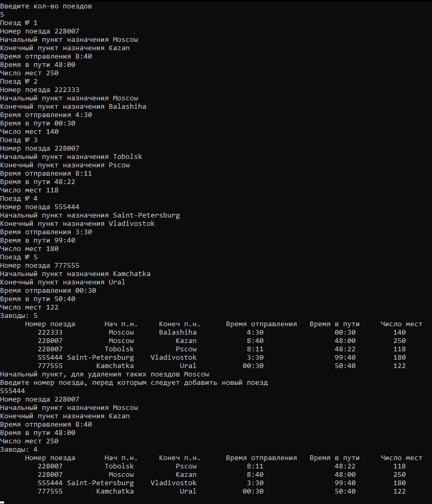Click the blinking cursor at the bottom
The width and height of the screenshot is (432, 504).
(x=2, y=502)
